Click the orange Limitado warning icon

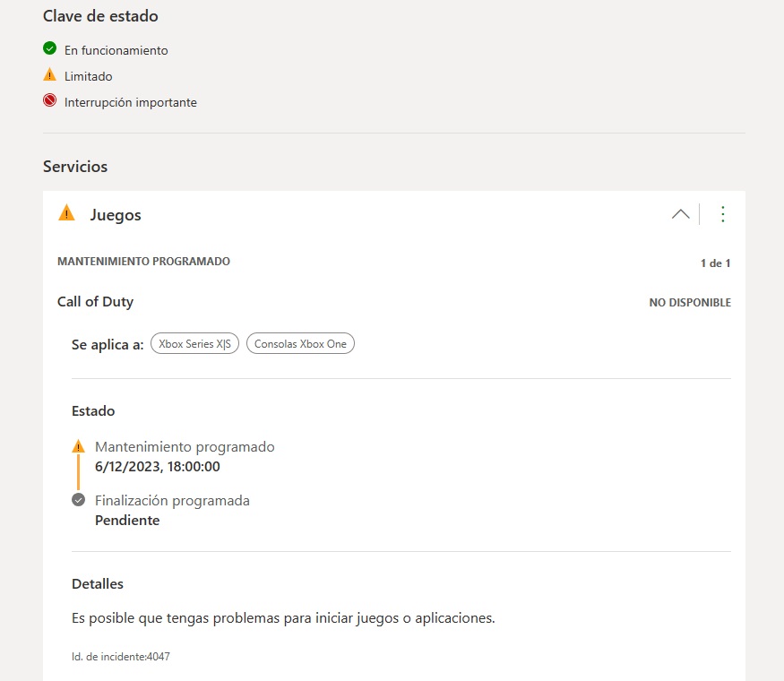click(49, 75)
